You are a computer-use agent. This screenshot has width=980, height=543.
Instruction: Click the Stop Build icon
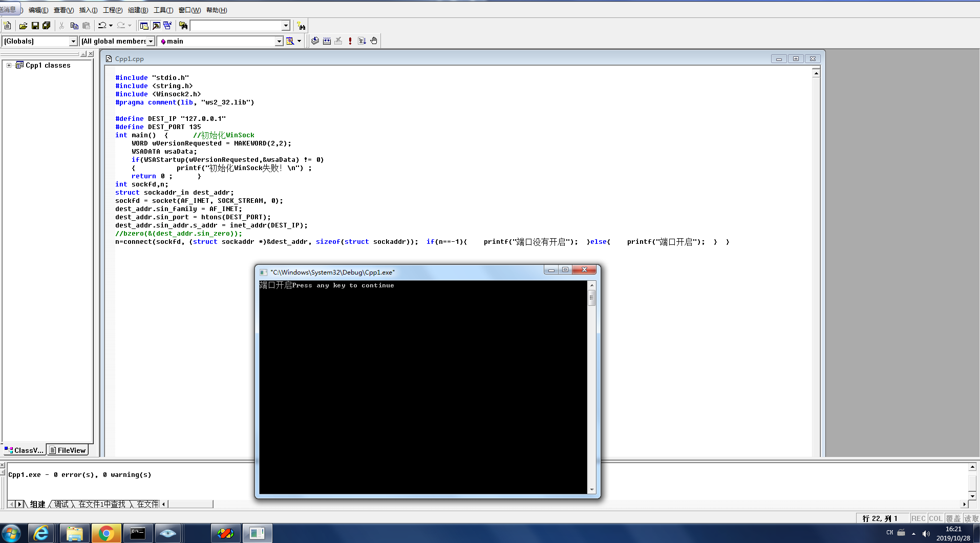(338, 41)
